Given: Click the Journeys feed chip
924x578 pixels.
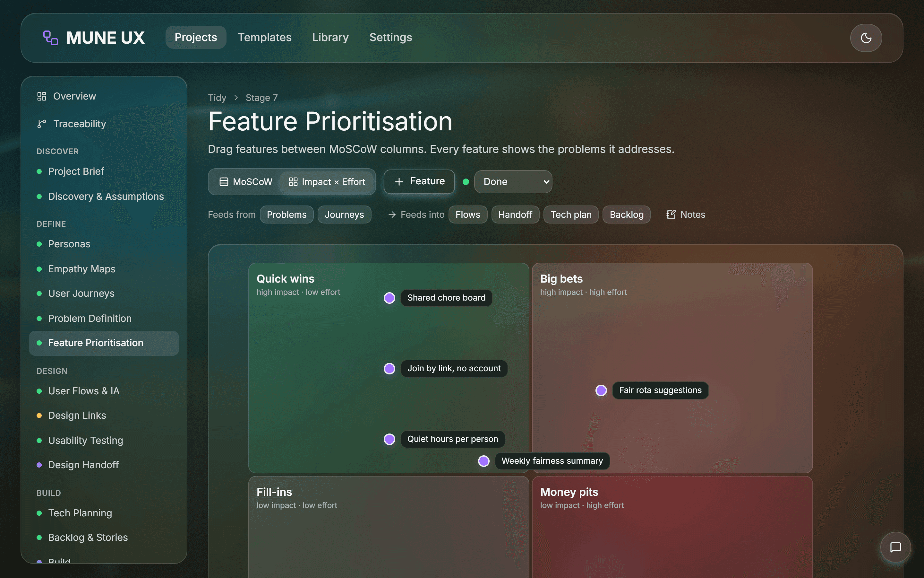Looking at the screenshot, I should click(344, 215).
